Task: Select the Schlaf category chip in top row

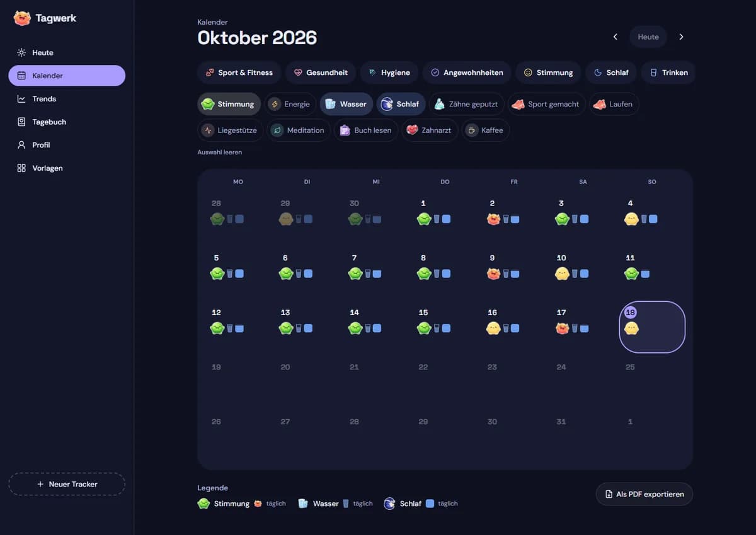Action: click(611, 72)
